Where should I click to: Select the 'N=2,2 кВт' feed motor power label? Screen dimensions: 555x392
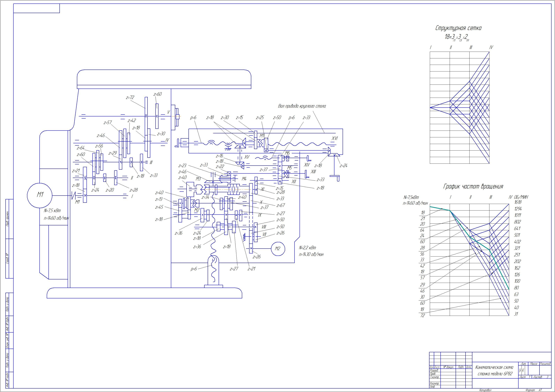(307, 248)
